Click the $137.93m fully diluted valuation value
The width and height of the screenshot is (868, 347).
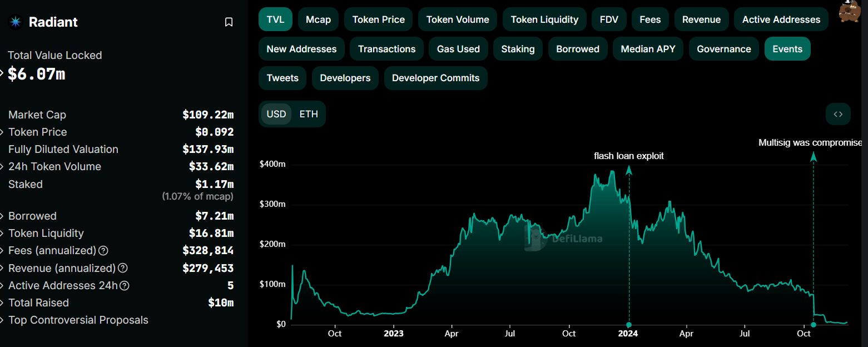click(208, 150)
